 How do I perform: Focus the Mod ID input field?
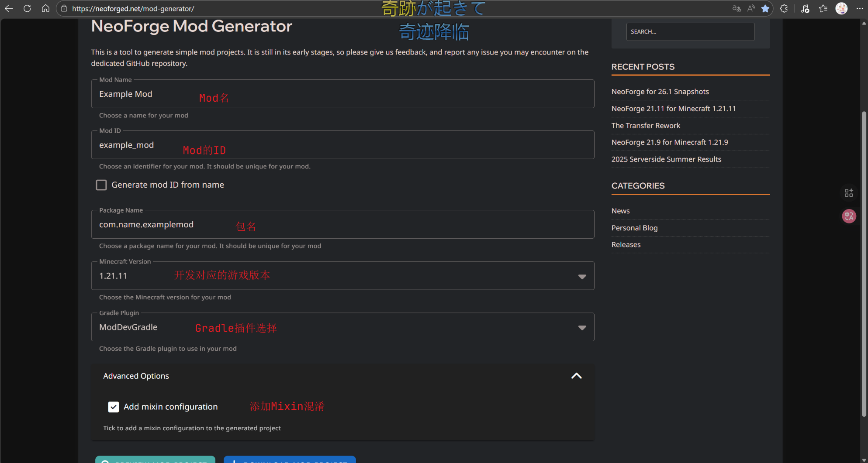(342, 145)
